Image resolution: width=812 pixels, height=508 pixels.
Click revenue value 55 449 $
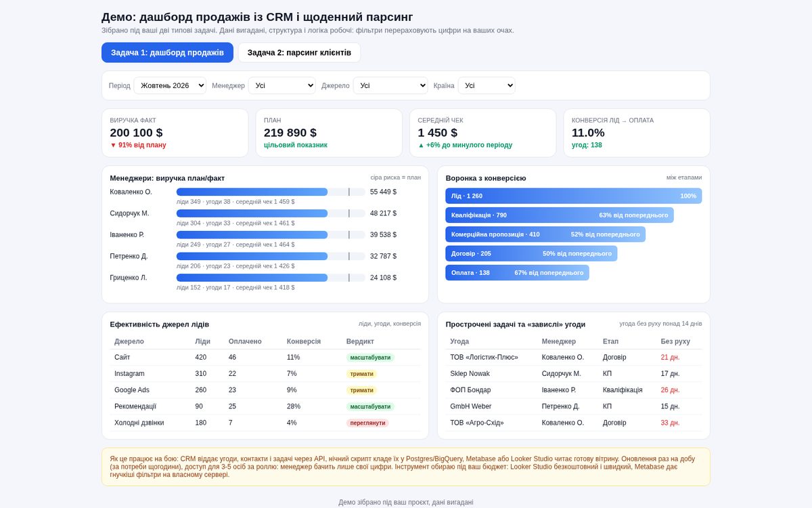pyautogui.click(x=383, y=192)
